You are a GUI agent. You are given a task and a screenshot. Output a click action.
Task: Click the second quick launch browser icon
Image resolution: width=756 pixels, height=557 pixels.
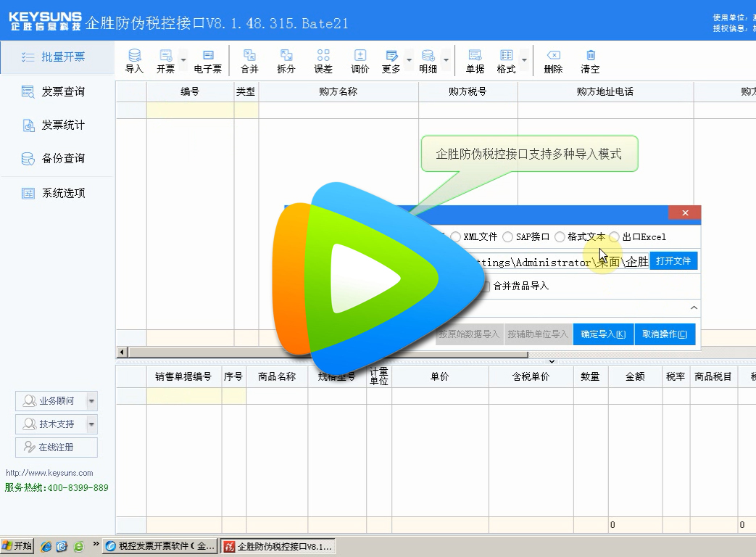pos(62,546)
